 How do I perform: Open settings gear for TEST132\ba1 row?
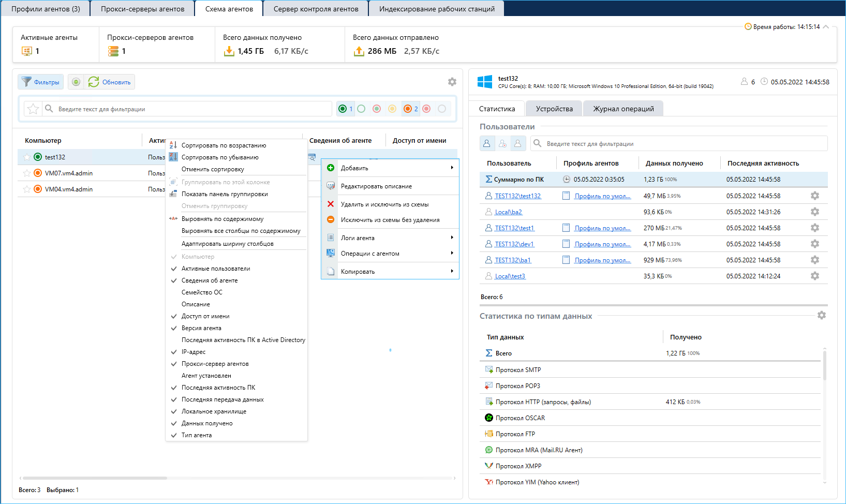tap(815, 260)
